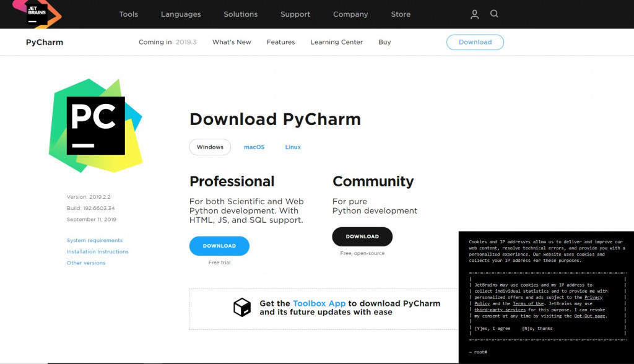Open Installation Instructions link
634x364 pixels.
97,251
